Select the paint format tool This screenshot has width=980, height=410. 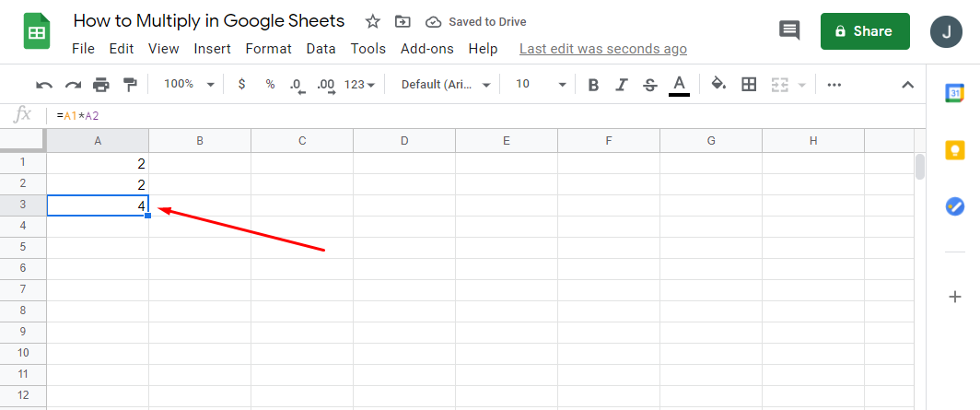pyautogui.click(x=130, y=85)
